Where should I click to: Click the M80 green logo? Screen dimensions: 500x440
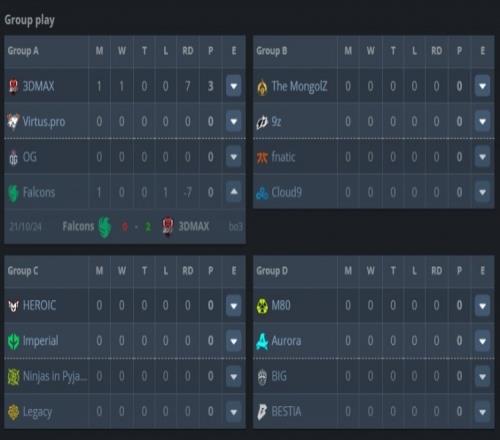pos(262,306)
